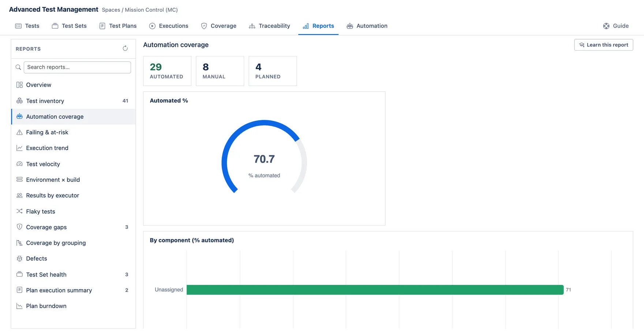Click the Environment × build icon
Screen dimensions: 644x334
(x=19, y=180)
